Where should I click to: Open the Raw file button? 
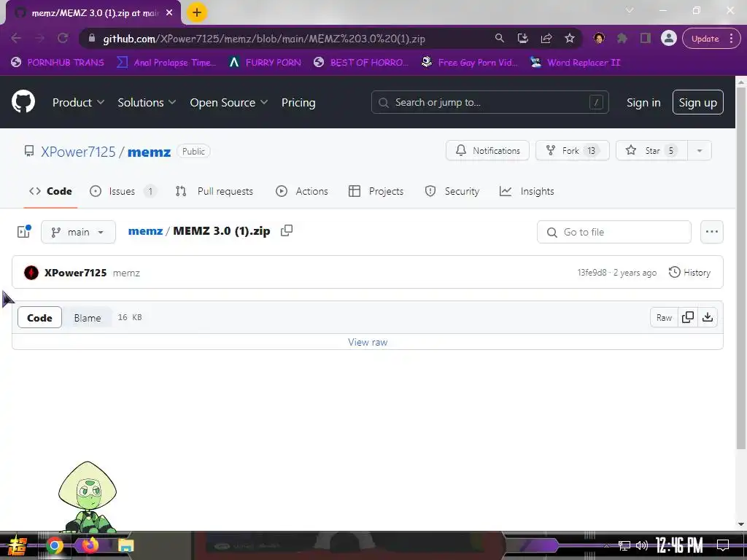[664, 317]
